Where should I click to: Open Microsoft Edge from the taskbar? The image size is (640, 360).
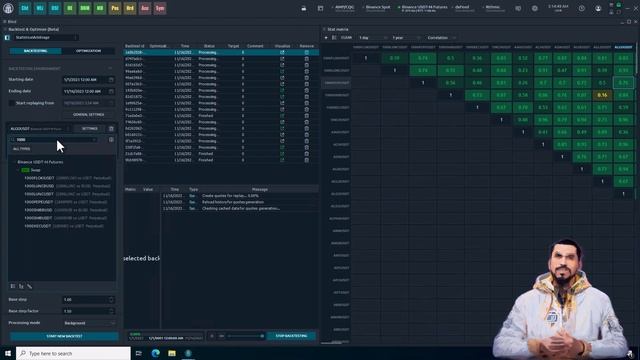pyautogui.click(x=156, y=353)
